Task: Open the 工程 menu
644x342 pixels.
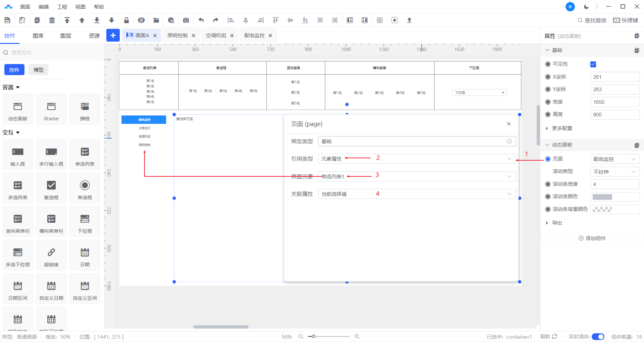Action: pos(62,7)
